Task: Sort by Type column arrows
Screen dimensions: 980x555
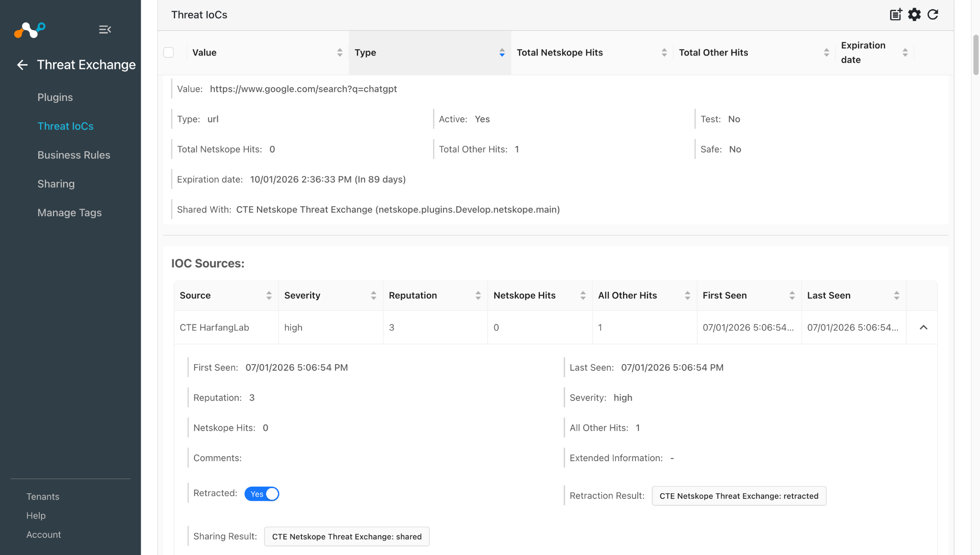Action: 502,53
